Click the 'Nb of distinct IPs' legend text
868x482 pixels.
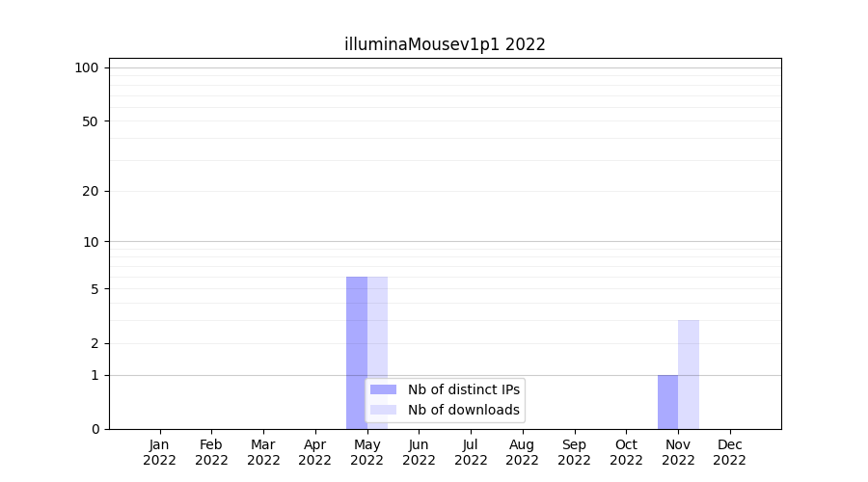point(463,389)
